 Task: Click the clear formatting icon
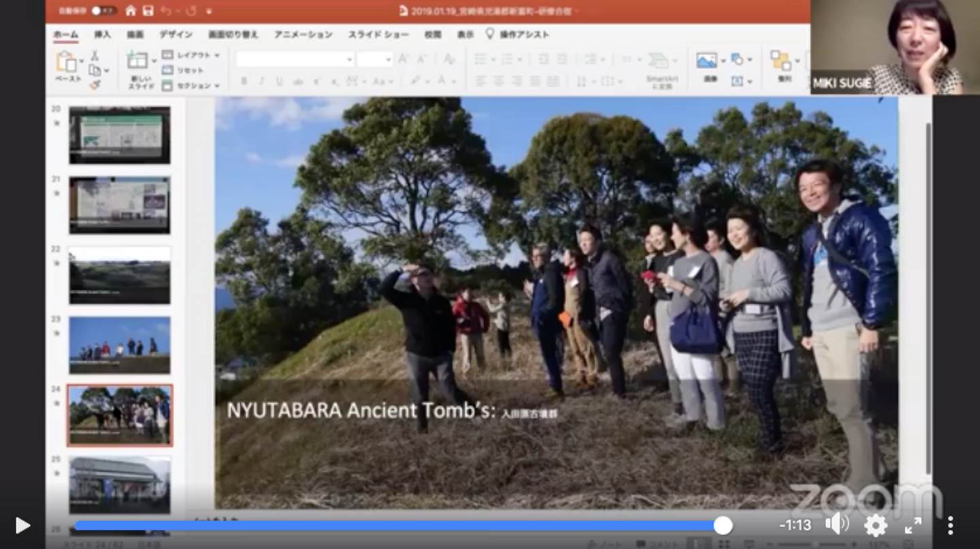pyautogui.click(x=448, y=59)
